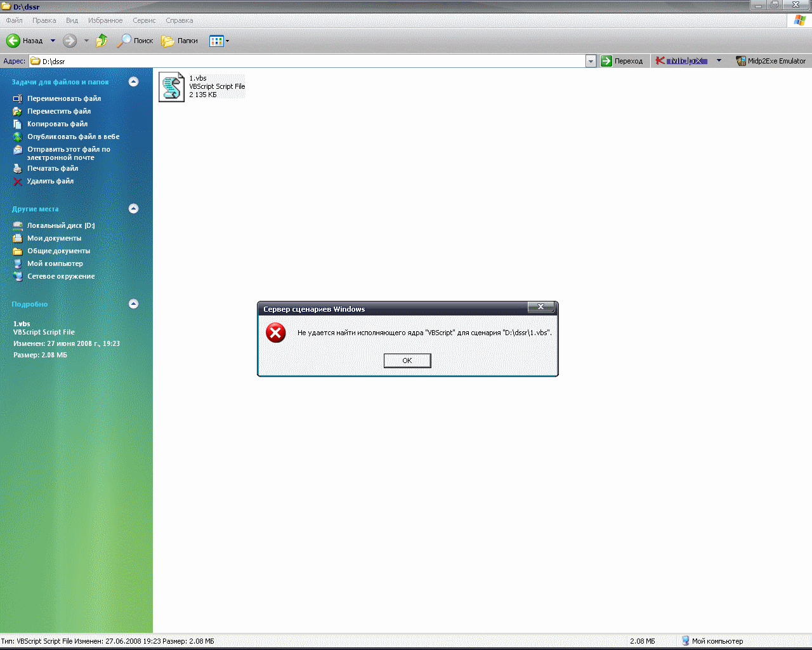Click the My Documents folder icon
812x650 pixels.
pos(18,238)
